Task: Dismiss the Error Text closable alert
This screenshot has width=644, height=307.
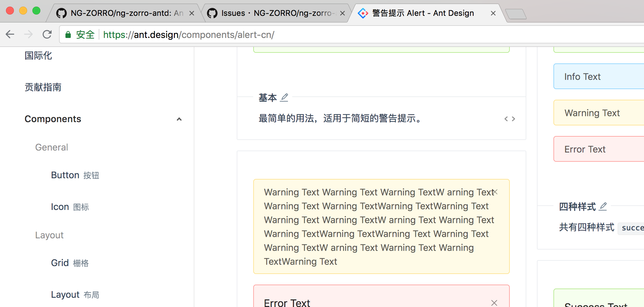Action: coord(494,303)
